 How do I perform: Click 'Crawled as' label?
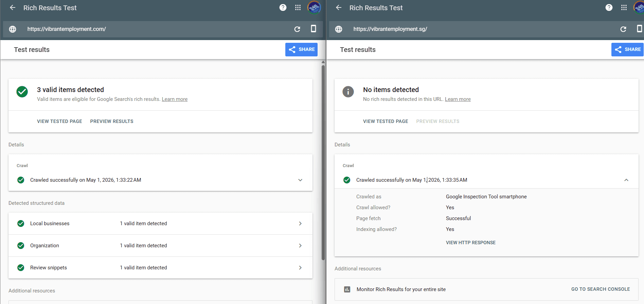(369, 197)
